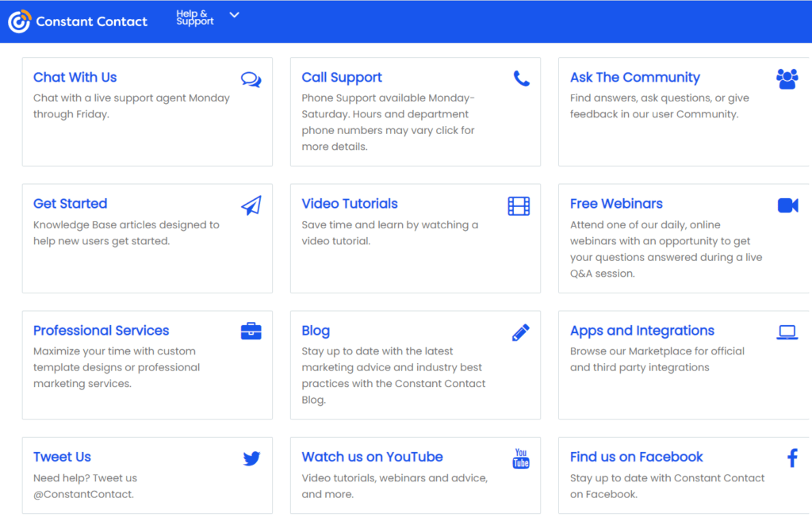Expand the Help & Support dropdown chevron
Viewport: 812px width, 525px height.
(234, 15)
